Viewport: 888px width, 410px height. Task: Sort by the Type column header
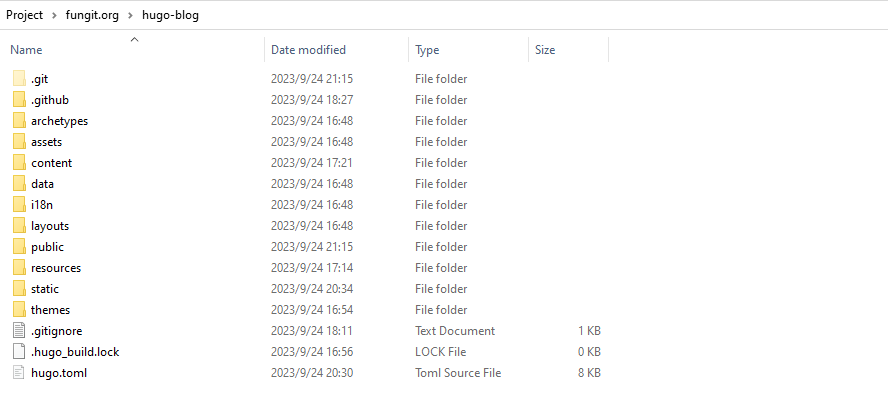(428, 50)
